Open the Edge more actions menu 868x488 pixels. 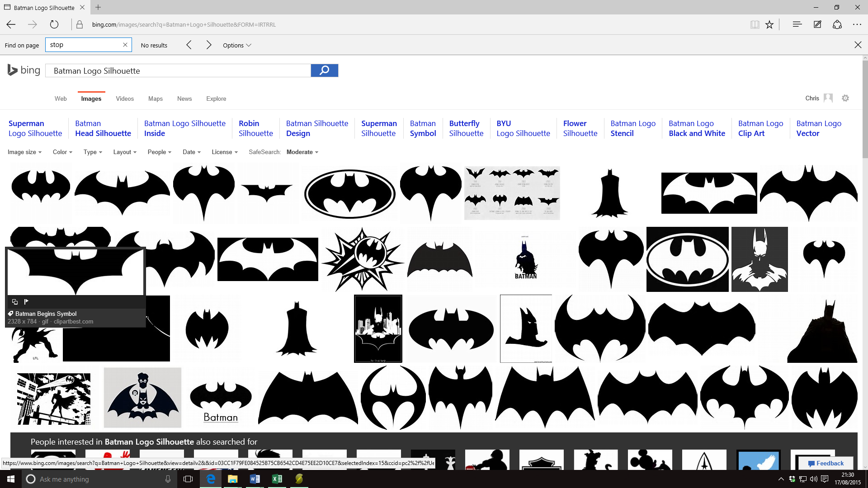pyautogui.click(x=857, y=24)
